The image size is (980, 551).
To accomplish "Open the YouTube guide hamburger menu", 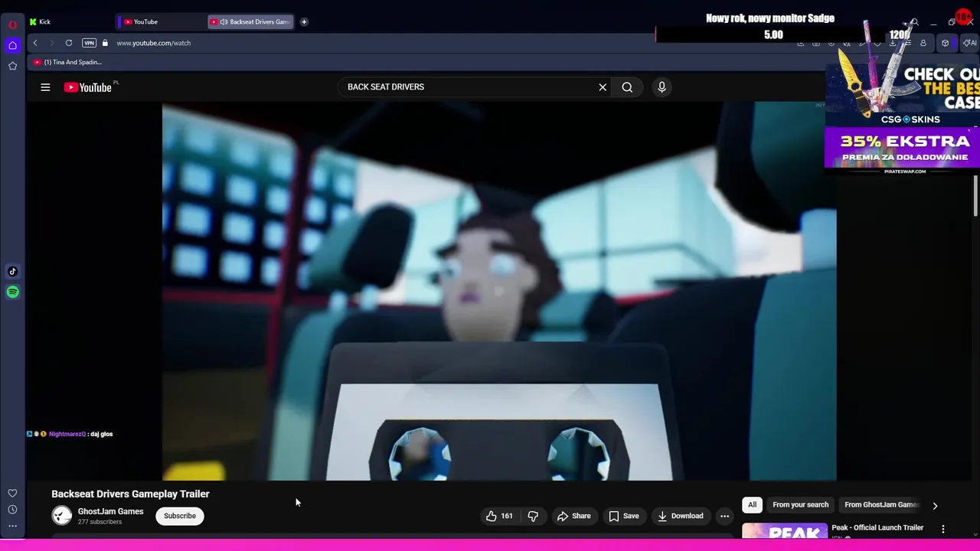I will 45,87.
